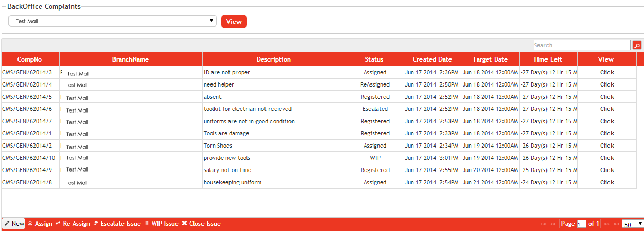
Task: Click the search magnifier icon button
Action: 637,46
